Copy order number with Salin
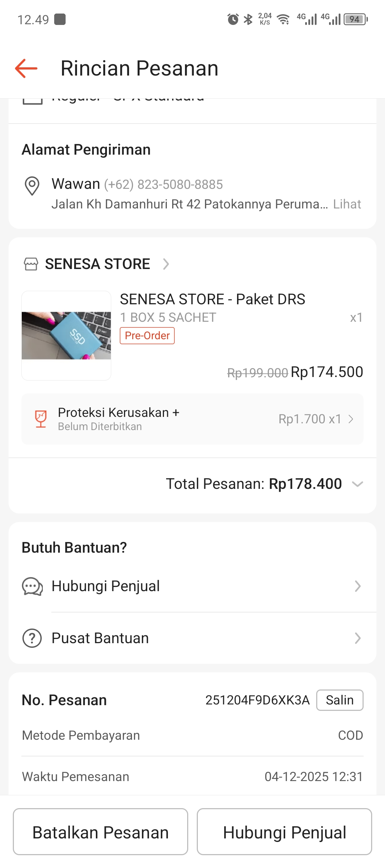The image size is (385, 868). point(340,700)
